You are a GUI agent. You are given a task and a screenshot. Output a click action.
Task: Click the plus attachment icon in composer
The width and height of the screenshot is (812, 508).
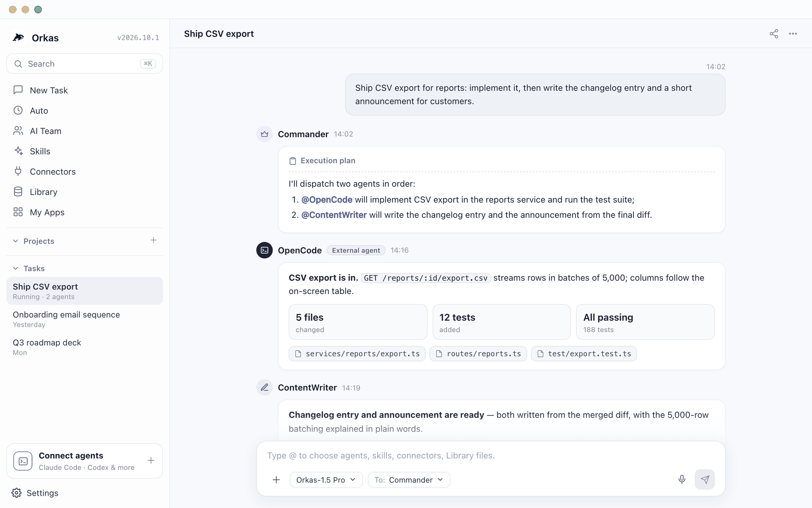pos(276,480)
